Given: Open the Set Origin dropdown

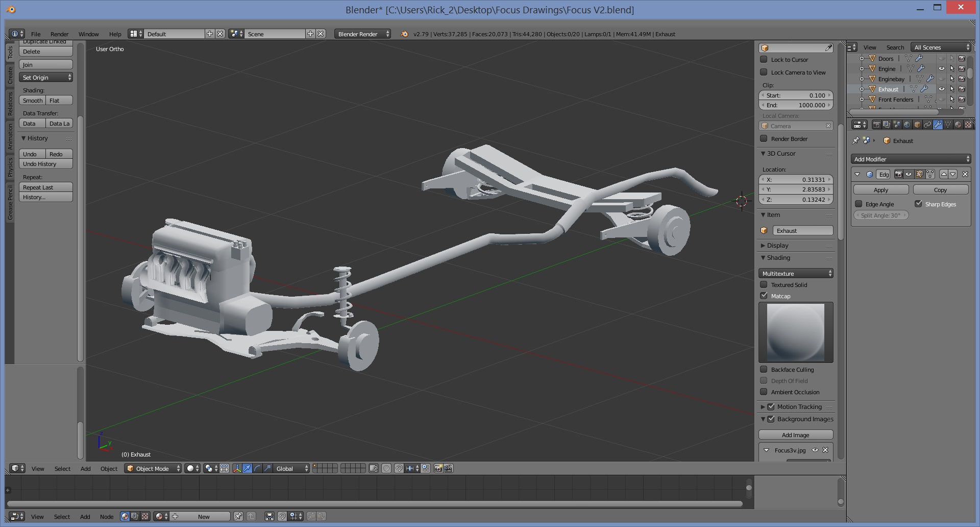Looking at the screenshot, I should pyautogui.click(x=46, y=77).
